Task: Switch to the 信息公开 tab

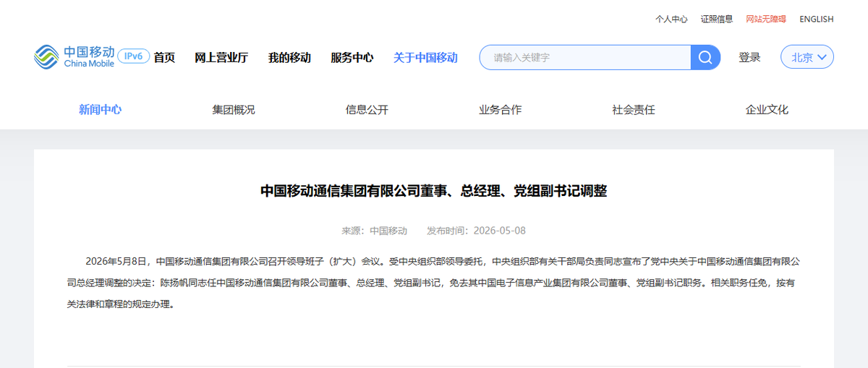Action: point(367,110)
